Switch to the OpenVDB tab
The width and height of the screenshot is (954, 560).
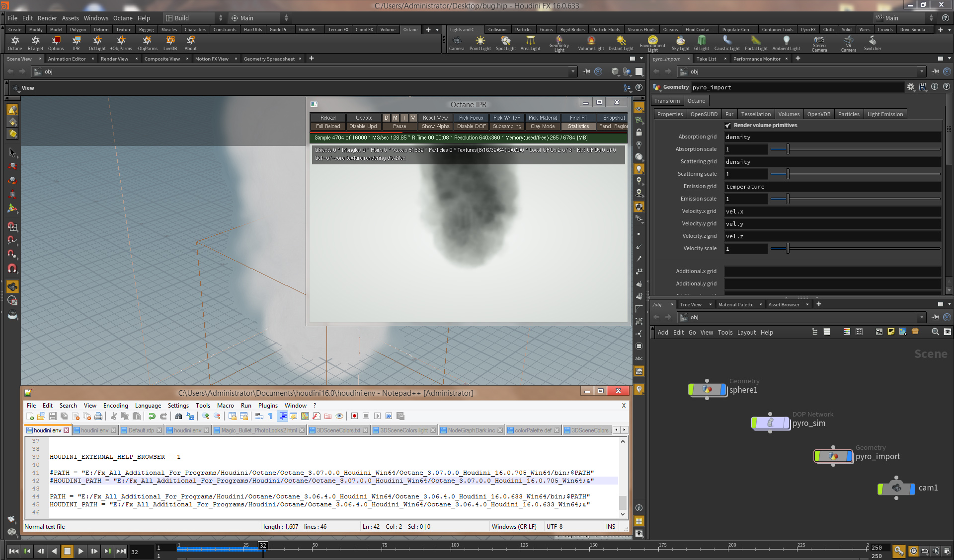(818, 114)
